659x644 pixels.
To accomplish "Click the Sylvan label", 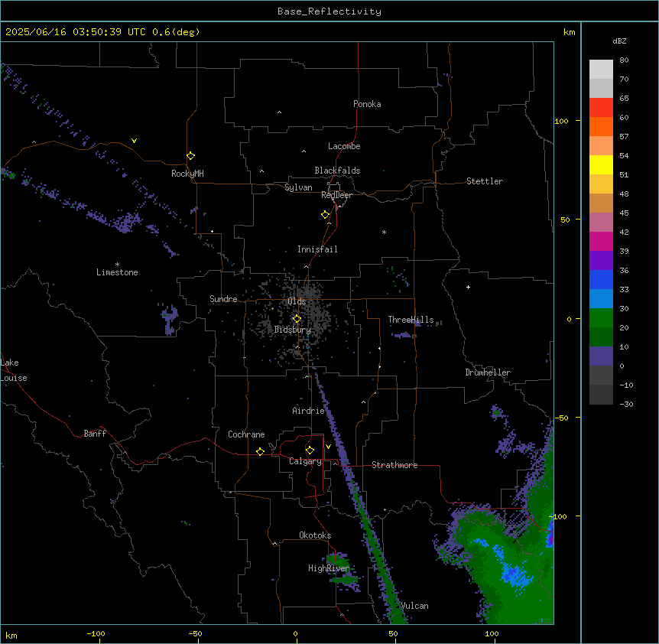I will click(298, 187).
